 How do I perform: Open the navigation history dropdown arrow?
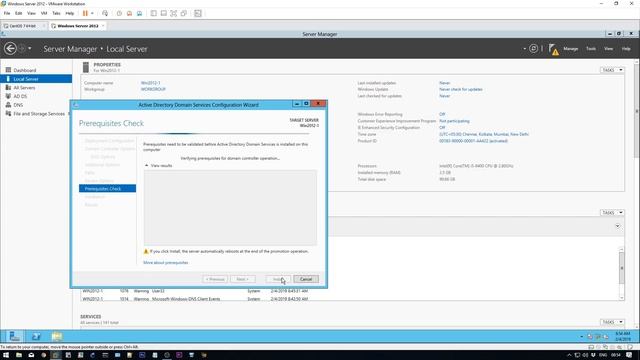click(x=29, y=49)
